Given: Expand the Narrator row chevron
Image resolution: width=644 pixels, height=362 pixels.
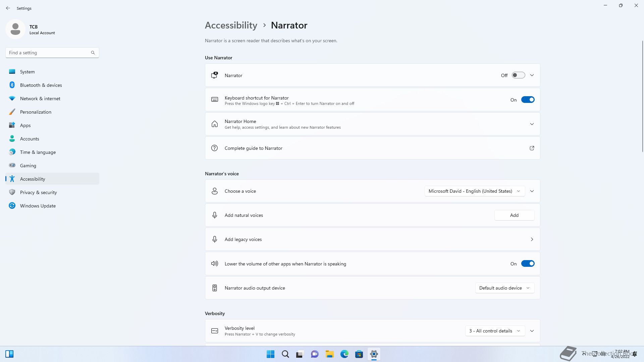Looking at the screenshot, I should 532,75.
